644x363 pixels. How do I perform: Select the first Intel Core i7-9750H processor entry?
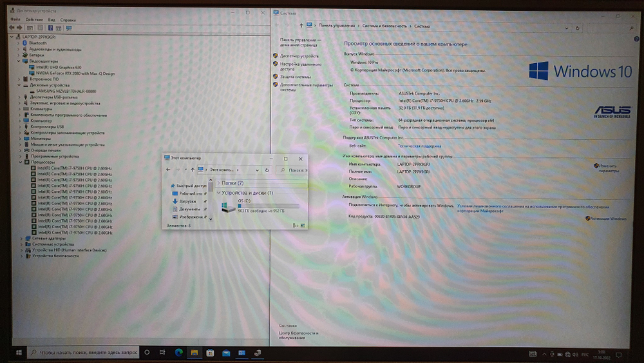[74, 168]
